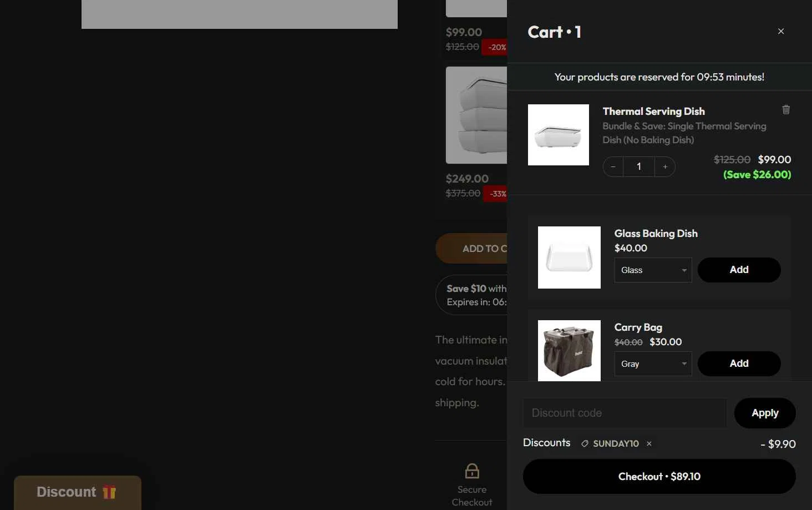Open the Glass variant dropdown

pyautogui.click(x=653, y=270)
